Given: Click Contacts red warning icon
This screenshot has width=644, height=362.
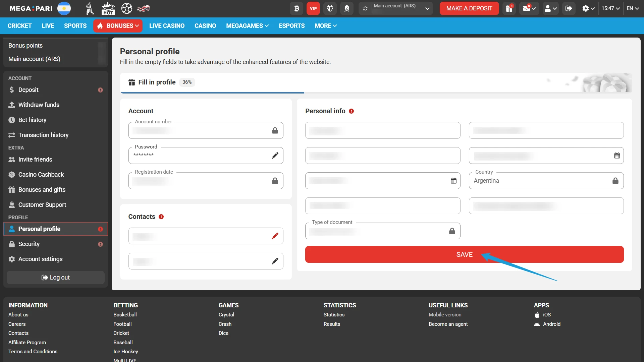Looking at the screenshot, I should (161, 217).
